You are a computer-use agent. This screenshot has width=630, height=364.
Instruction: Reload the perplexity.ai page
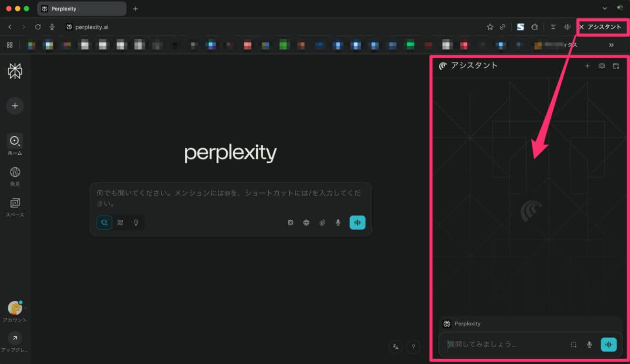(x=38, y=27)
